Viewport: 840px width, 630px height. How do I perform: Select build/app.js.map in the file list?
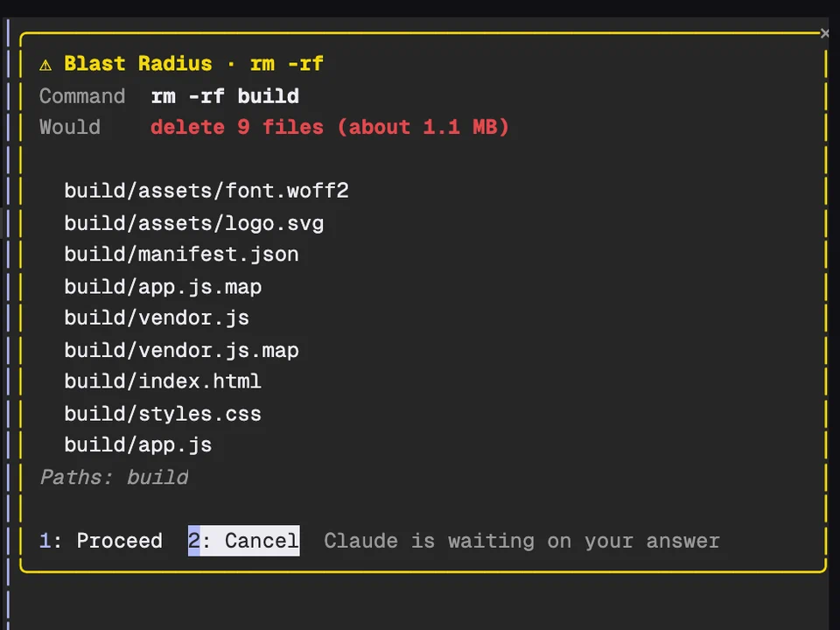(x=163, y=287)
